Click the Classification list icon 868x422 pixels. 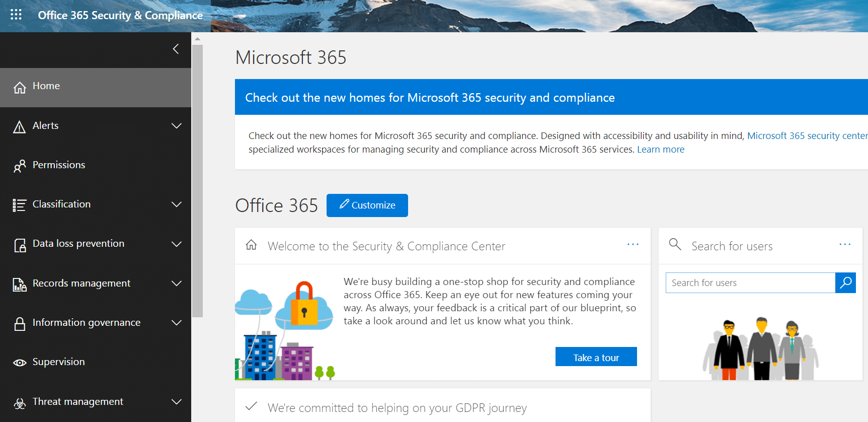pos(19,204)
